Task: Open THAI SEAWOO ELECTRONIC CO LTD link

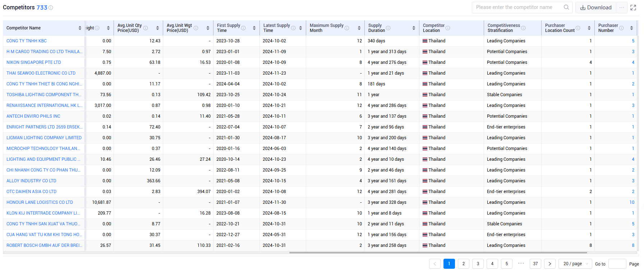Action: coord(41,73)
